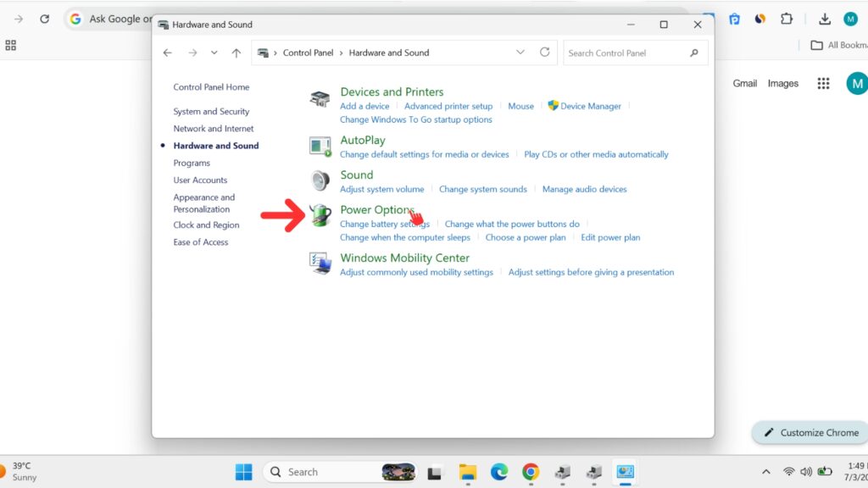Select Hardware and Sound in sidebar
Screen dimensions: 868x488
coord(216,146)
